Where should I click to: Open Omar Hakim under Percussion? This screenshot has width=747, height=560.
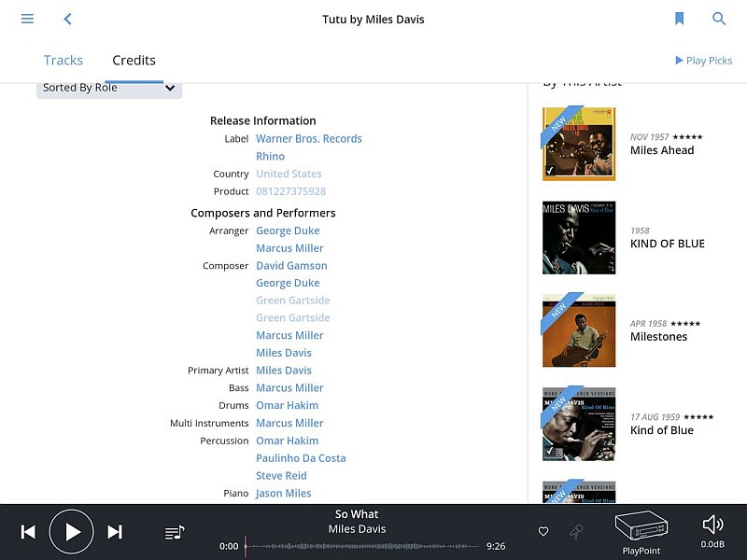(x=288, y=441)
